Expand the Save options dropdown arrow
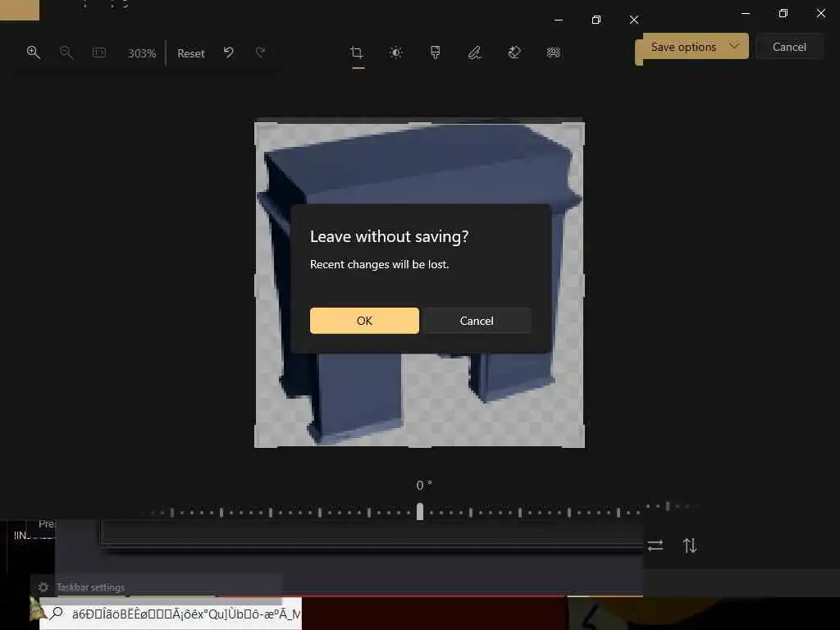This screenshot has height=630, width=840. (734, 46)
